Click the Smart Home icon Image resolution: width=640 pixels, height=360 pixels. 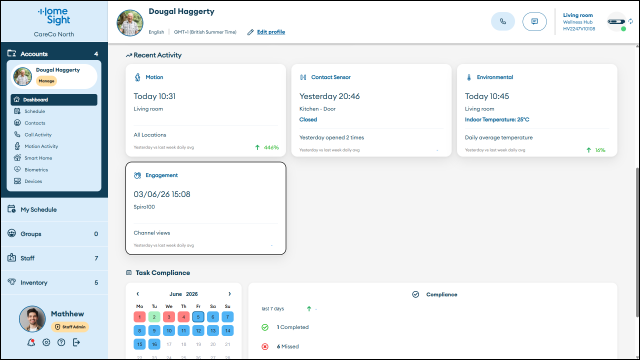pyautogui.click(x=17, y=158)
